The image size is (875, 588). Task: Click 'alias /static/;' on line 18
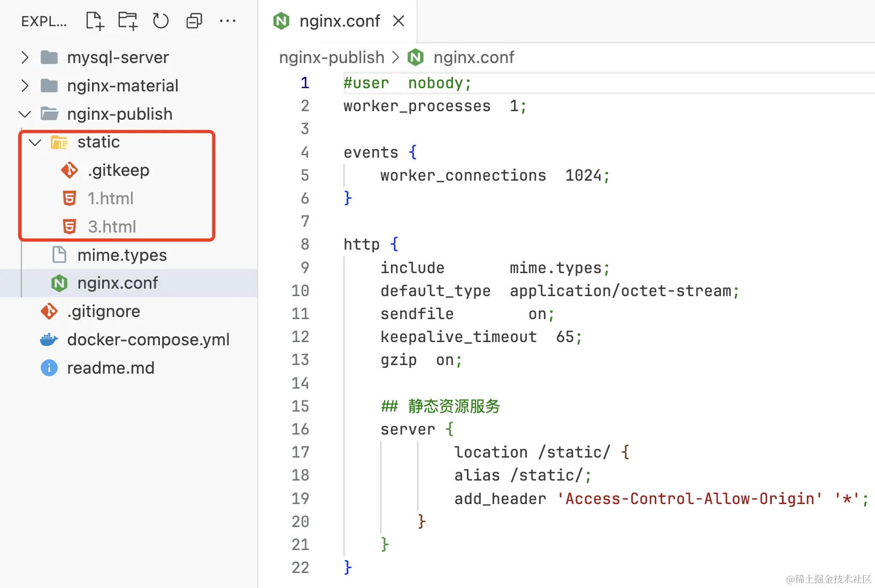pyautogui.click(x=523, y=475)
